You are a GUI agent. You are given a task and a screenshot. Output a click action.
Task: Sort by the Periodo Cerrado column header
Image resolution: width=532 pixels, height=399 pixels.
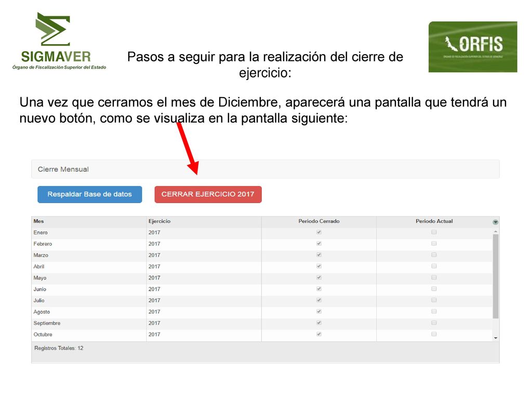point(319,221)
